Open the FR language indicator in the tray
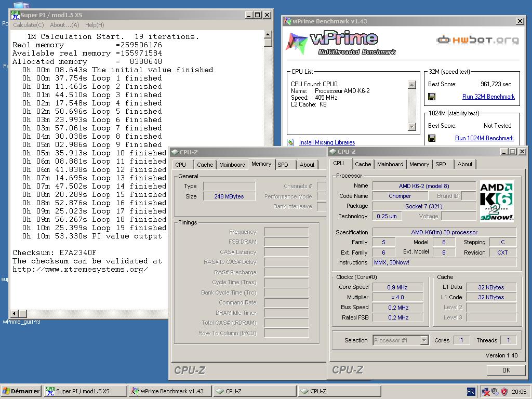The height and width of the screenshot is (399, 532). pyautogui.click(x=470, y=392)
